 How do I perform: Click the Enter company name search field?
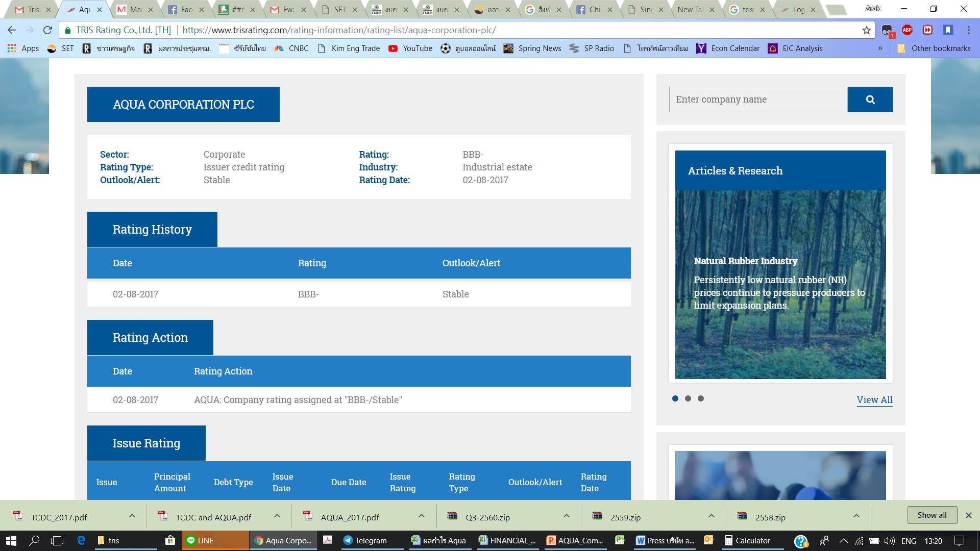click(x=758, y=99)
